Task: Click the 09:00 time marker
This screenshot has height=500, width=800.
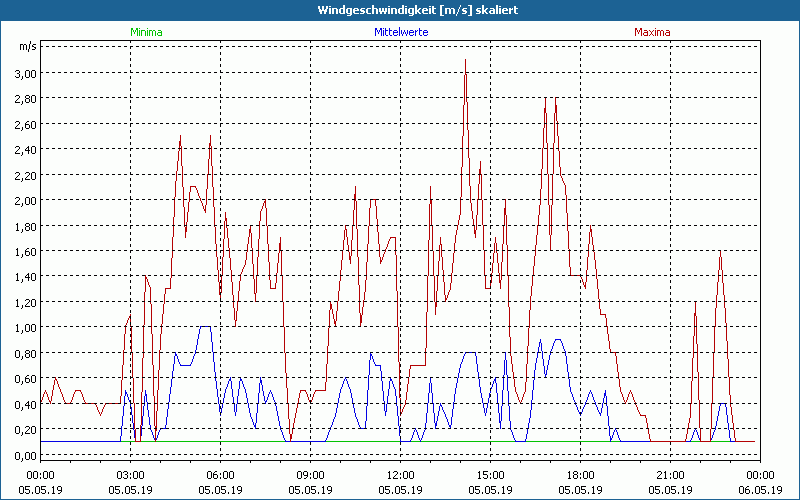Action: coord(310,475)
